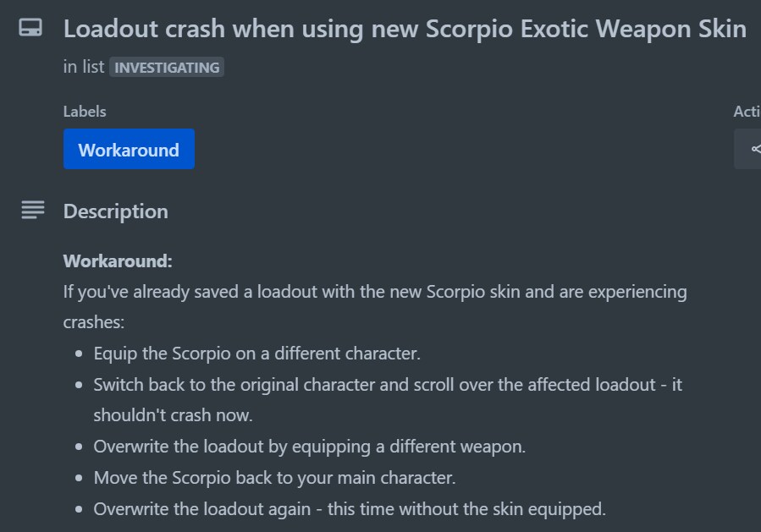Click the "shouldn't crash now." line
Viewport: 761px width, 532px height.
coord(173,415)
